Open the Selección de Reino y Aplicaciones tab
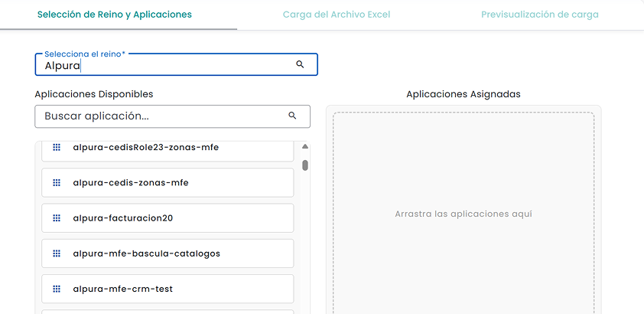 (x=115, y=15)
